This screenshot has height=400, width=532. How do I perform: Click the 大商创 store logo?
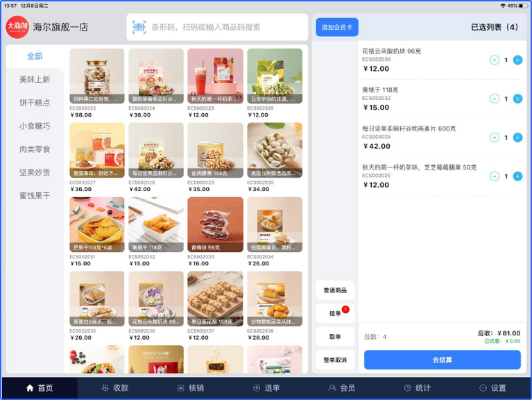(17, 27)
